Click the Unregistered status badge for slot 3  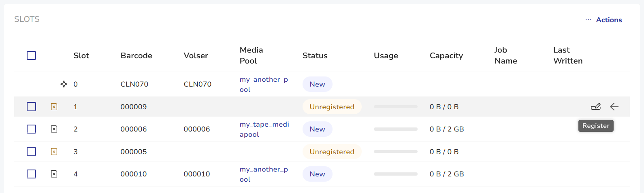pyautogui.click(x=332, y=152)
